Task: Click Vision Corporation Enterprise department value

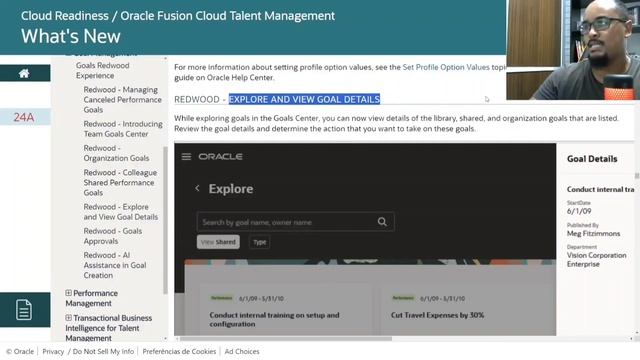Action: [596, 260]
